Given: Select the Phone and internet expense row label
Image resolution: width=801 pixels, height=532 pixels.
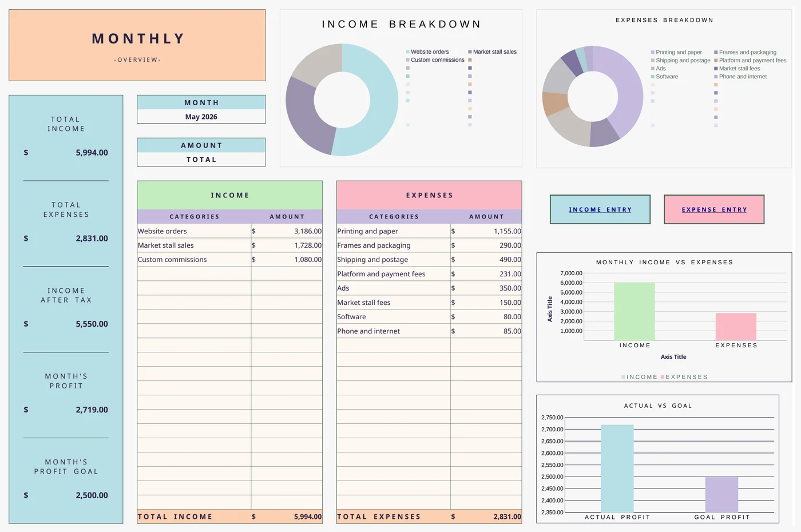Looking at the screenshot, I should coord(394,331).
